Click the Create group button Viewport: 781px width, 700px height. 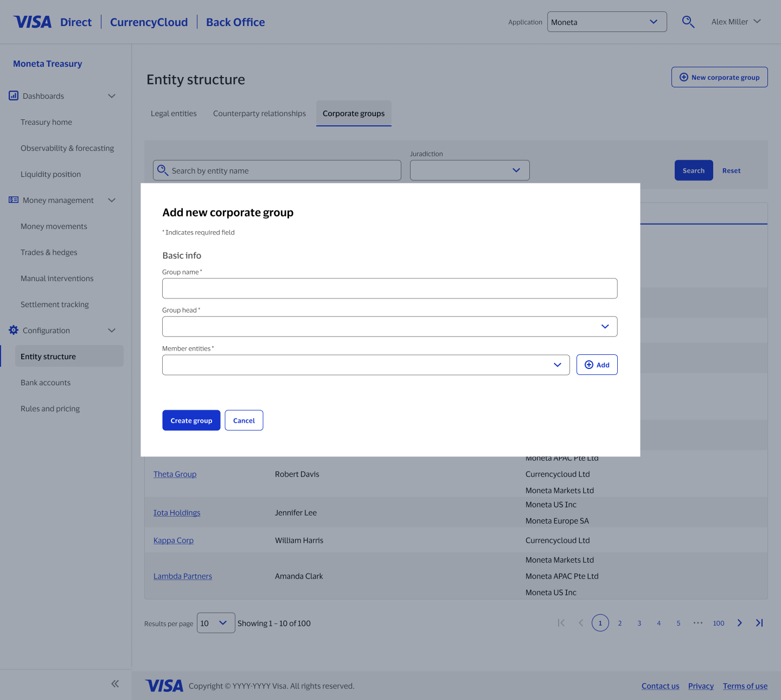(191, 421)
